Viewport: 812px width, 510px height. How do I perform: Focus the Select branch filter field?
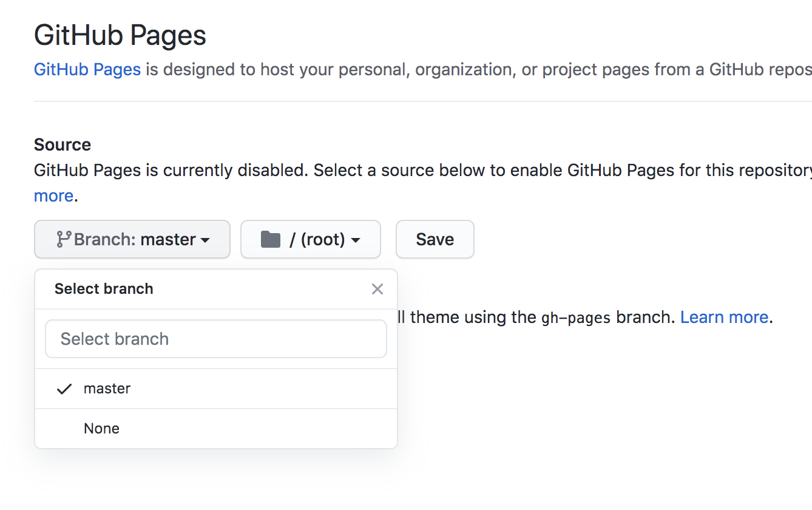coord(216,339)
